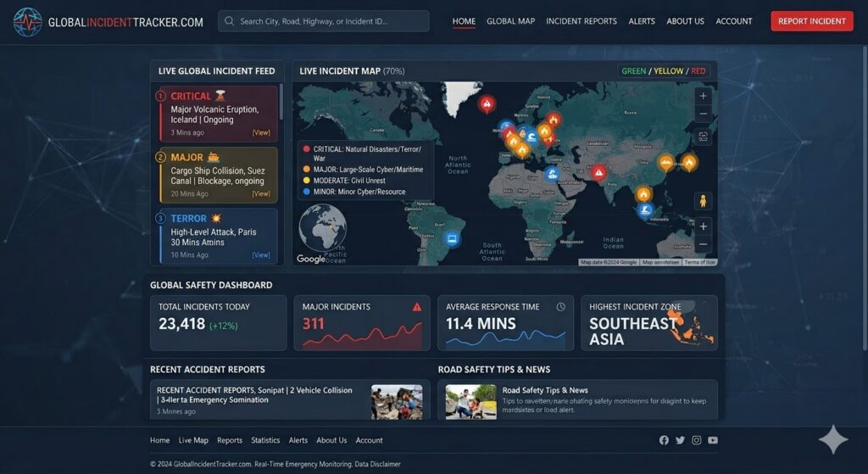Screen dimensions: 868x474
Task: Open [View] link on Suez Canal collision card
Action: pos(261,194)
